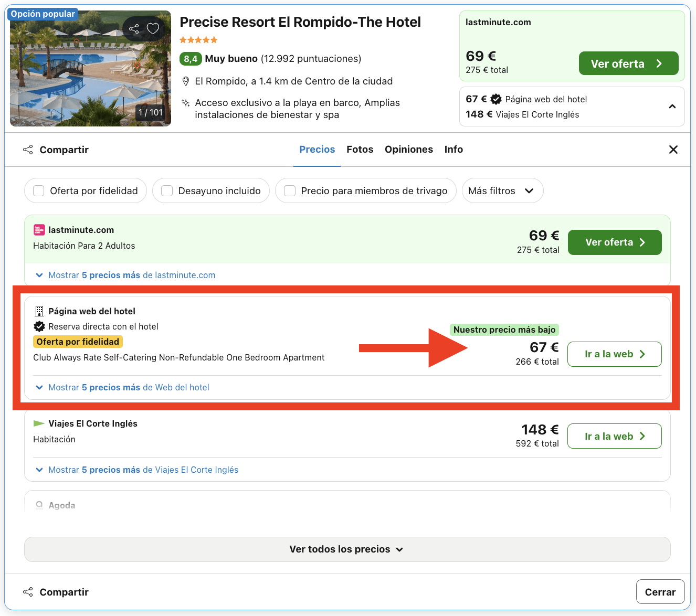Screen dimensions: 696x616
Task: Click the location pin icon near El Rompido
Action: [x=186, y=81]
